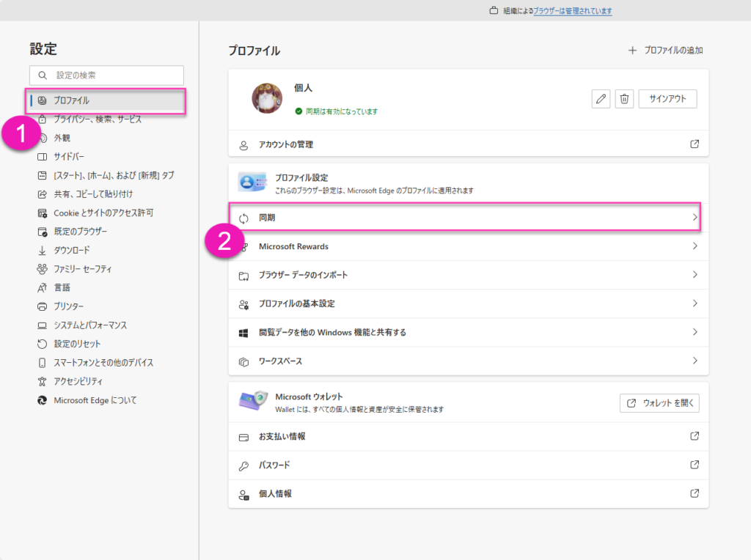The width and height of the screenshot is (751, 560).
Task: Click the payment info card icon
Action: click(x=244, y=437)
